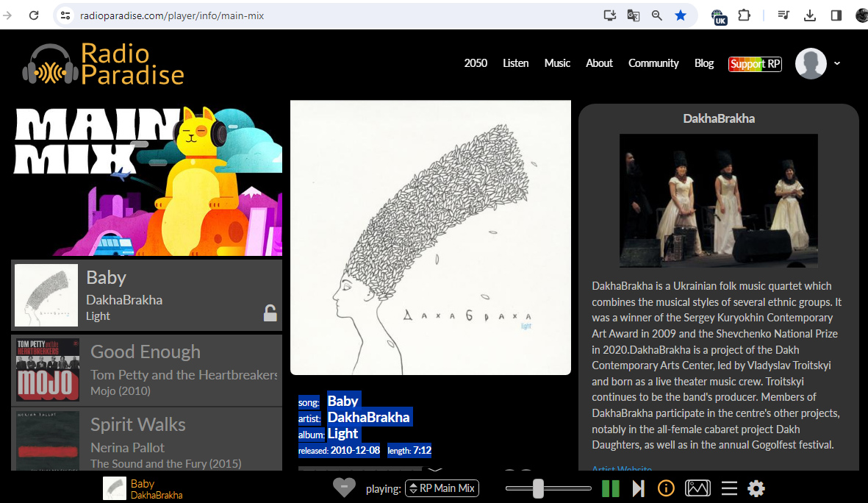Viewport: 868px width, 503px height.
Task: Open the slideshow picture icon
Action: point(697,488)
